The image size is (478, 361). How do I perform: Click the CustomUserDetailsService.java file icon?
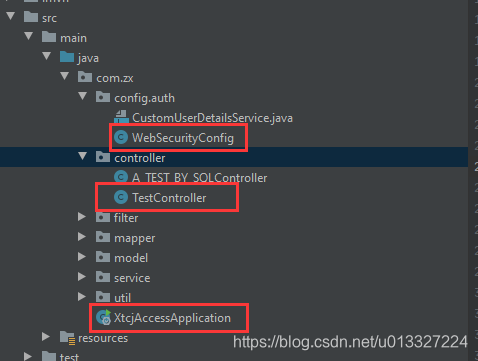tap(121, 117)
